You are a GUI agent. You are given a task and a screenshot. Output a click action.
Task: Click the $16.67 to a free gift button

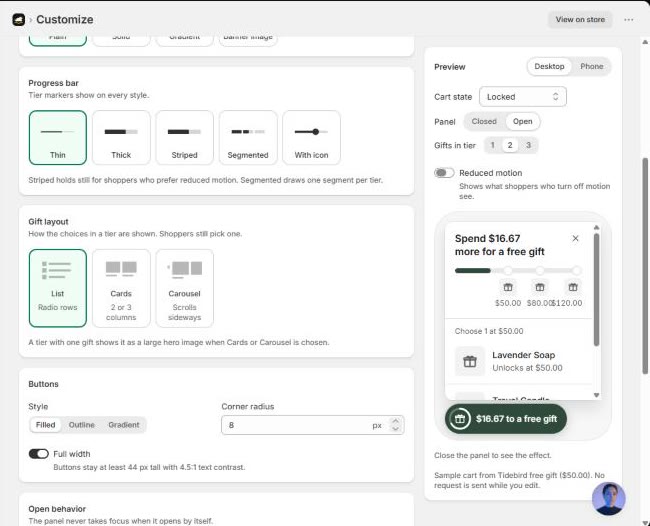pyautogui.click(x=506, y=419)
